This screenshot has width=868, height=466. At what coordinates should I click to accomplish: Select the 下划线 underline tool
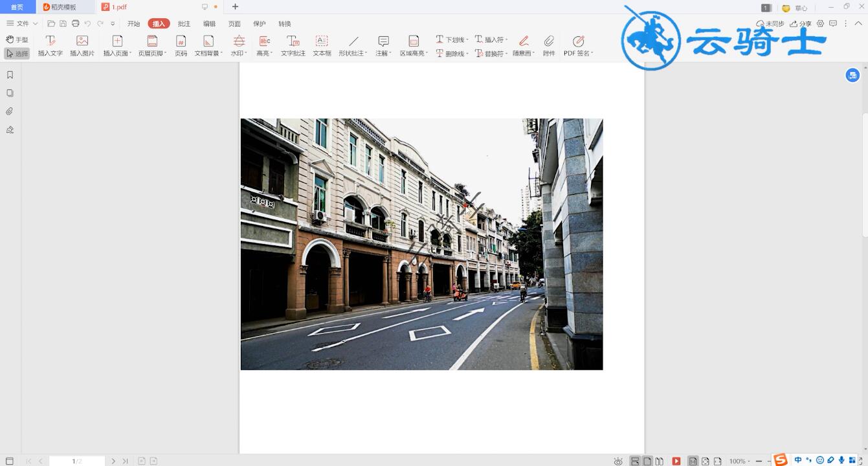tap(451, 40)
